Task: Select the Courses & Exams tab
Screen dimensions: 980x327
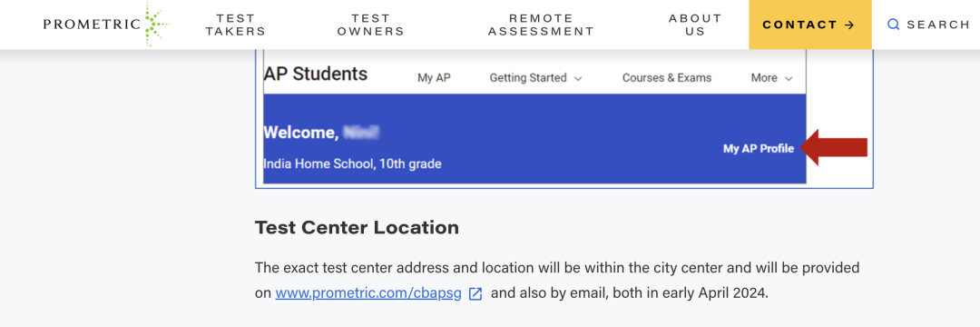Action: [667, 78]
